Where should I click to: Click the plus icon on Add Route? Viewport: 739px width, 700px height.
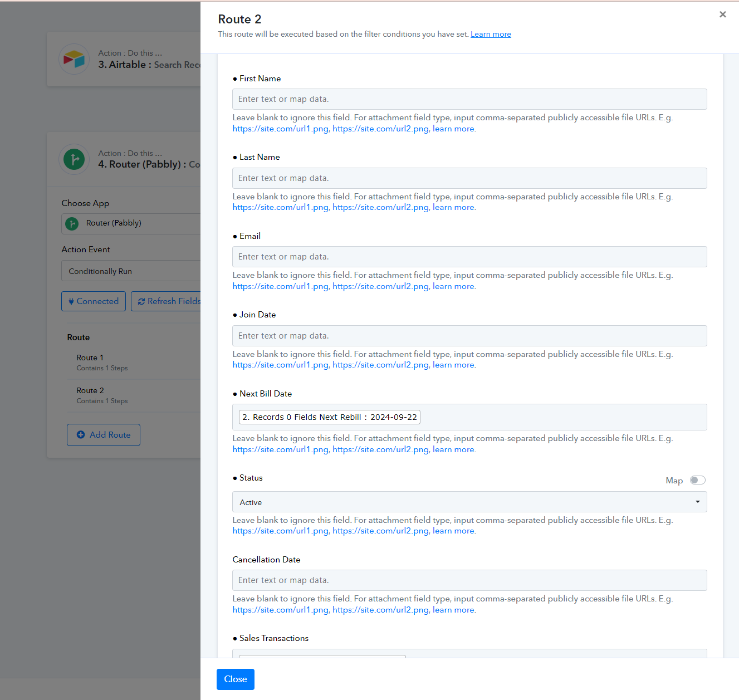click(81, 435)
